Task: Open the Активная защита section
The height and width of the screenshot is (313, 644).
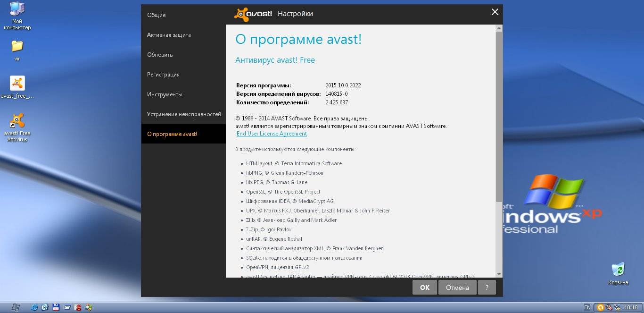Action: [183, 35]
